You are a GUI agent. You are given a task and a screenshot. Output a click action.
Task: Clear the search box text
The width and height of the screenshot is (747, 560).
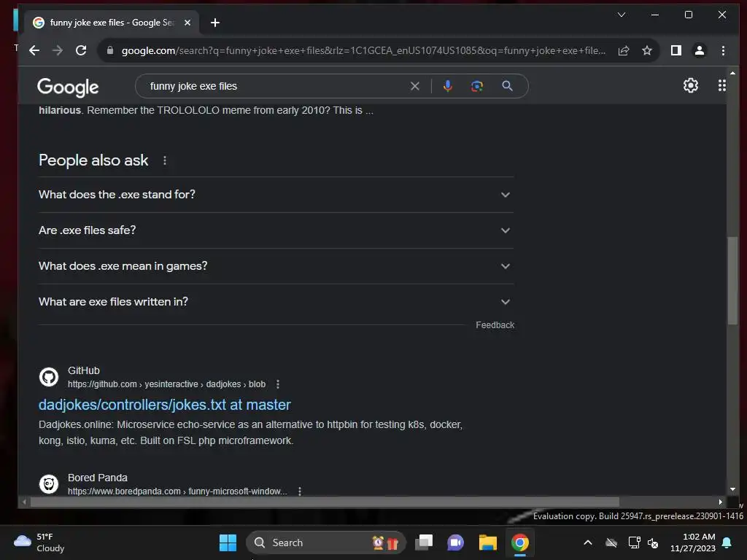(415, 86)
